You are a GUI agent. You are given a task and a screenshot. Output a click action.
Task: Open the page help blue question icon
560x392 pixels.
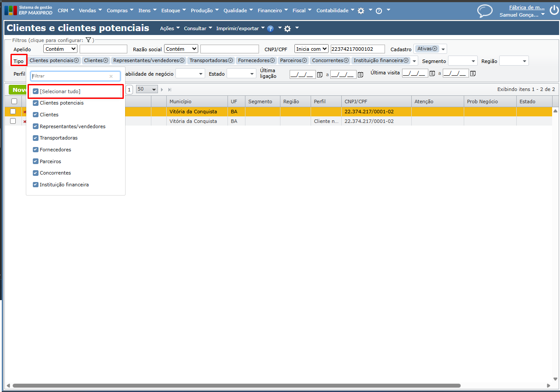270,29
